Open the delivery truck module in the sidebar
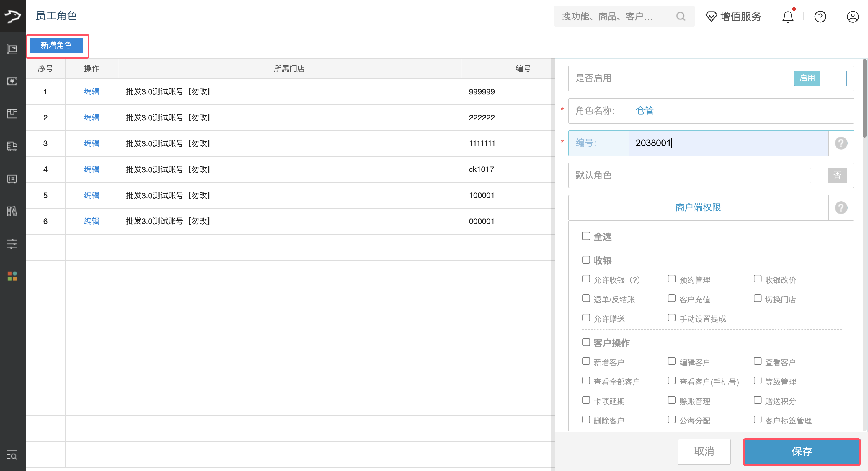Image resolution: width=868 pixels, height=471 pixels. click(12, 147)
